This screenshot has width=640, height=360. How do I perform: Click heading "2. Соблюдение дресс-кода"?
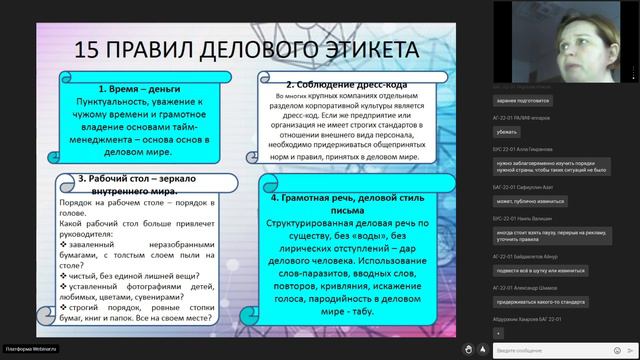pos(347,84)
